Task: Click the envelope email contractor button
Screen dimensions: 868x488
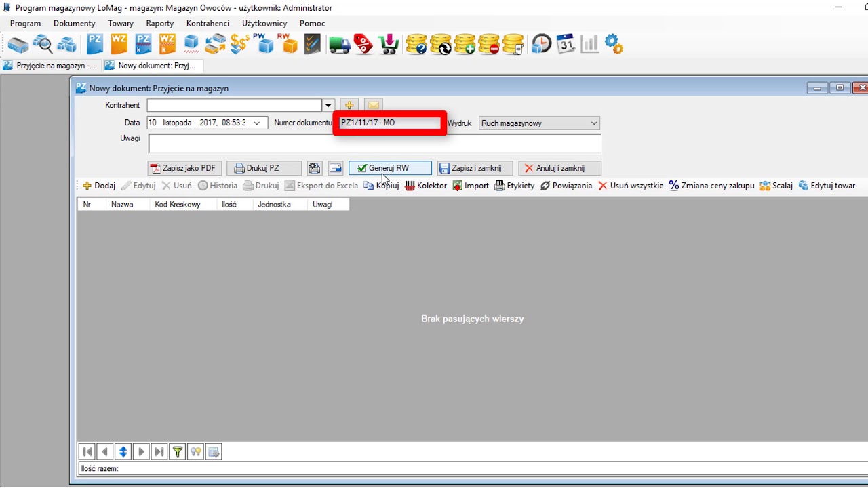Action: click(373, 105)
